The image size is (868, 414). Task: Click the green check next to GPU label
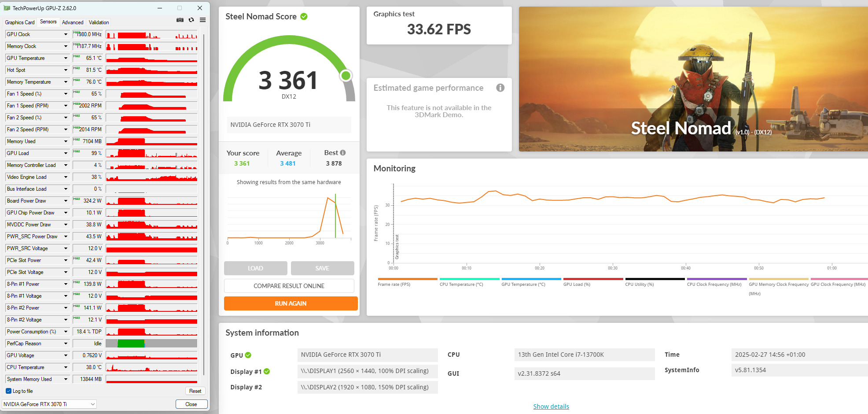pos(248,355)
